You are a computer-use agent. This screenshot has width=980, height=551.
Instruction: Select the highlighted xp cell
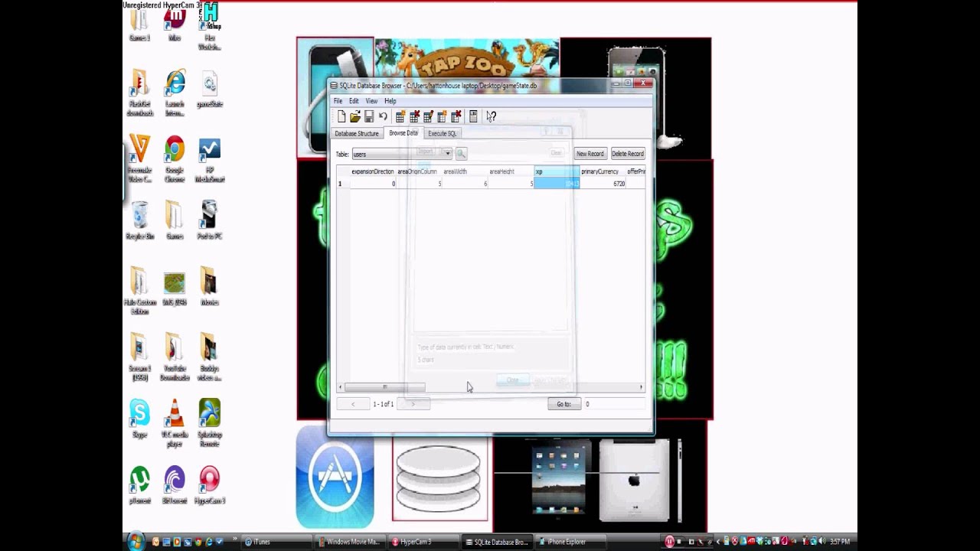click(x=557, y=184)
